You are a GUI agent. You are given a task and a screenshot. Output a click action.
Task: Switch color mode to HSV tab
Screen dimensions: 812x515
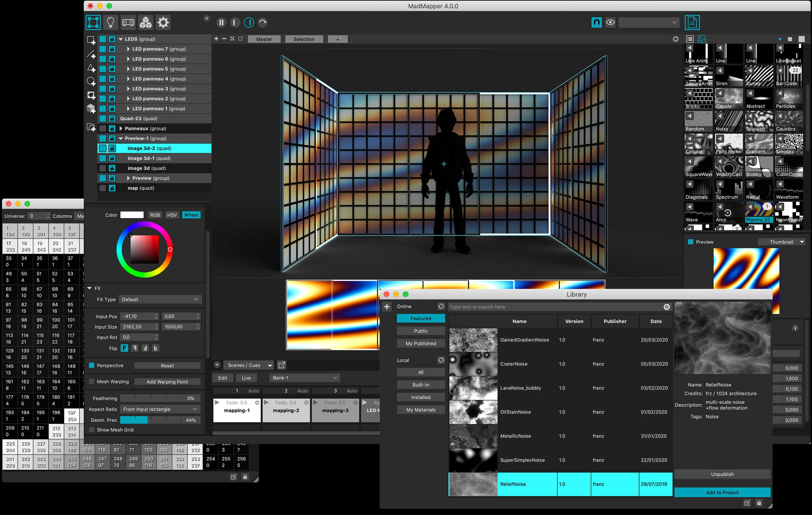pyautogui.click(x=172, y=215)
